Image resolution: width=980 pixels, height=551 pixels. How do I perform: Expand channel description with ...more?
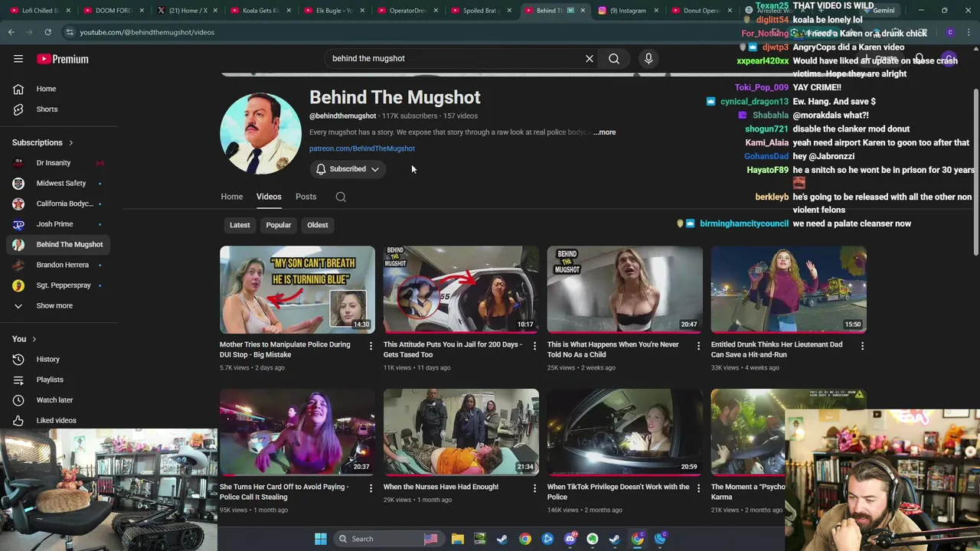click(604, 132)
